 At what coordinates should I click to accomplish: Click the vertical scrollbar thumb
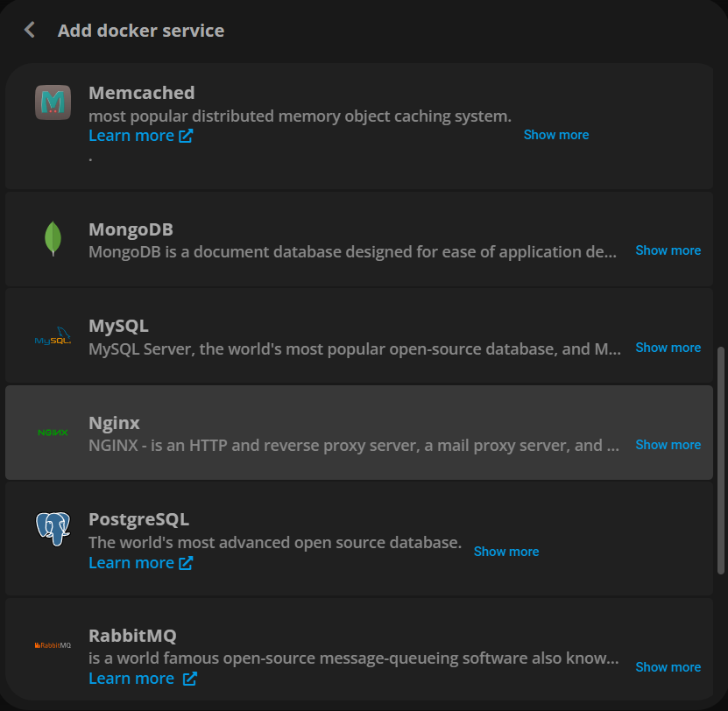(x=721, y=460)
